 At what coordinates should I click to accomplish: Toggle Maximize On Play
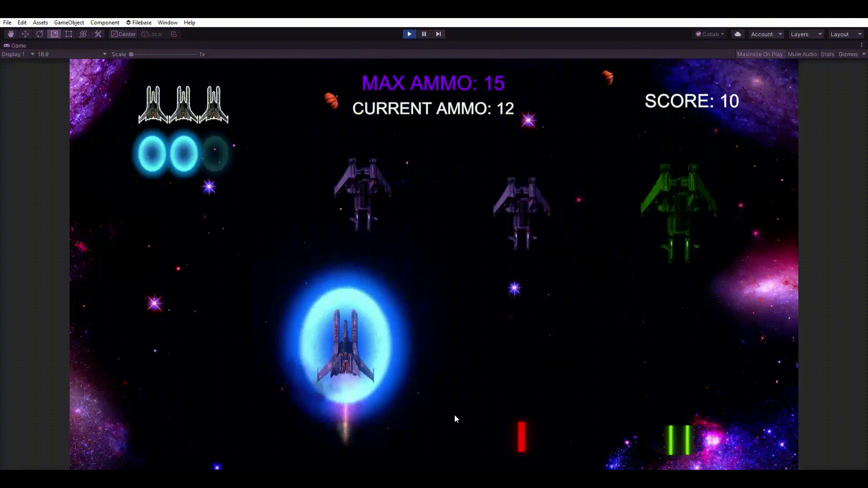pyautogui.click(x=759, y=54)
